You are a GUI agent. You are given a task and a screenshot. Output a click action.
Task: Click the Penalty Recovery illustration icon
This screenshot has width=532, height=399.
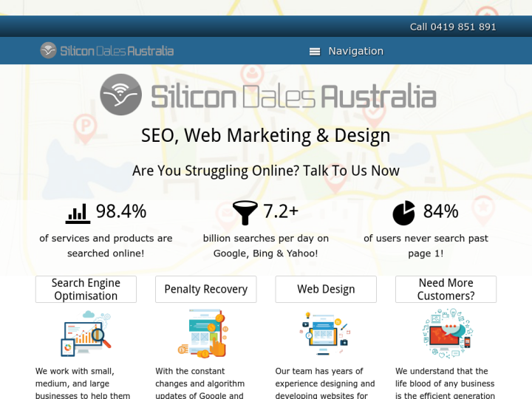click(x=202, y=334)
